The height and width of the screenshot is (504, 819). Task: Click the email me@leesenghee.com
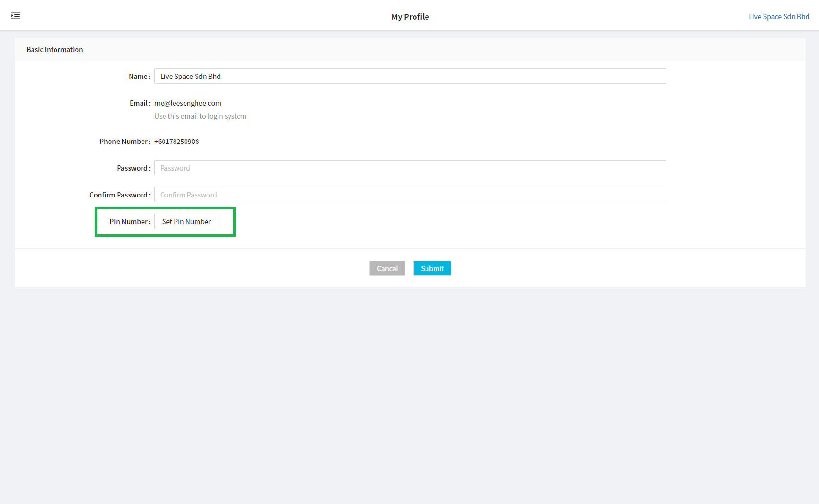click(187, 103)
